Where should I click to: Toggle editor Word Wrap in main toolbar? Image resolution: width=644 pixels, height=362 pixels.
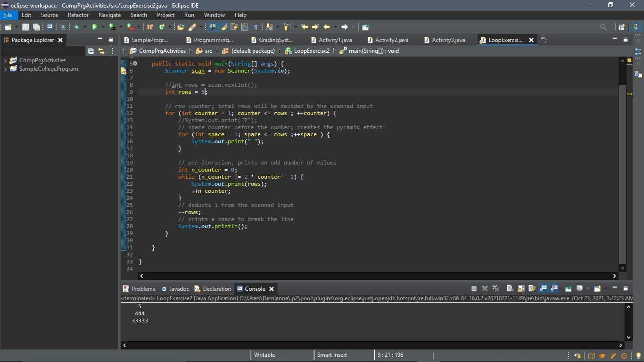click(x=234, y=27)
